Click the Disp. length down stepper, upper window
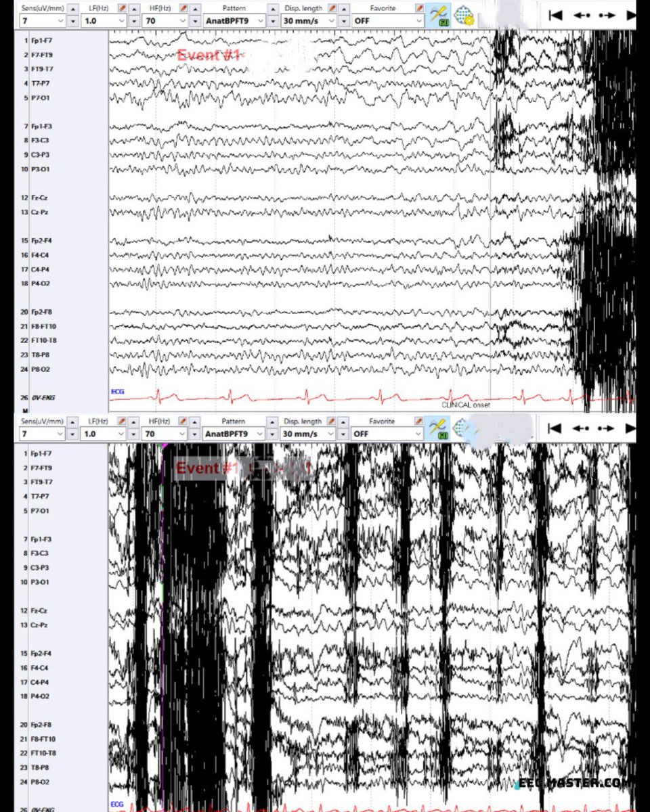 (343, 21)
